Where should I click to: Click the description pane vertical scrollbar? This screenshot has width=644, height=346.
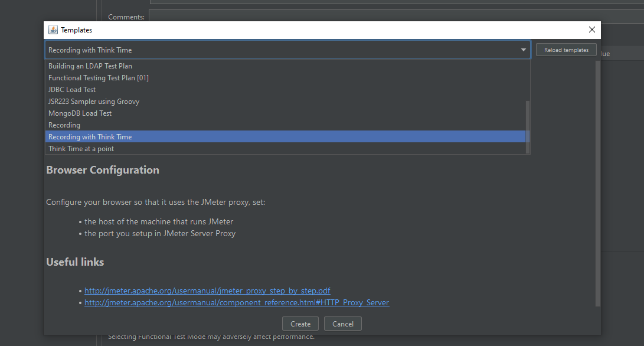coord(598,183)
